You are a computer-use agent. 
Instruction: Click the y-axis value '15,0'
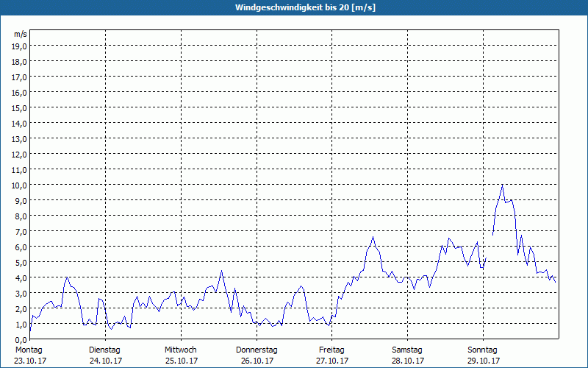click(21, 108)
